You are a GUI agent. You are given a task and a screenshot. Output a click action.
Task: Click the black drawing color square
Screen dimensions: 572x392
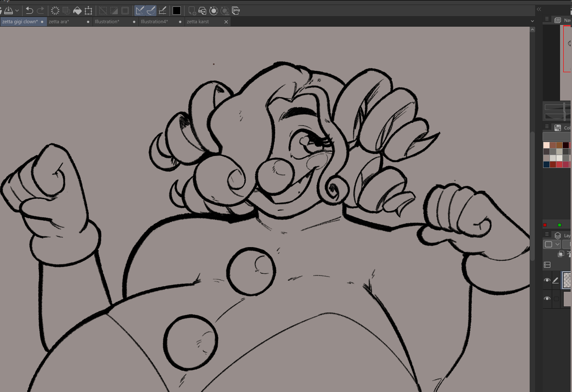[177, 11]
